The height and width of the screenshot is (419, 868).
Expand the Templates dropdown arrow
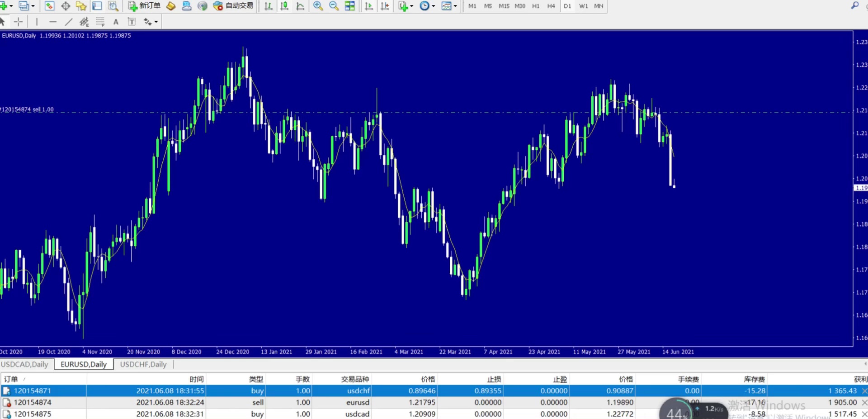tap(455, 6)
